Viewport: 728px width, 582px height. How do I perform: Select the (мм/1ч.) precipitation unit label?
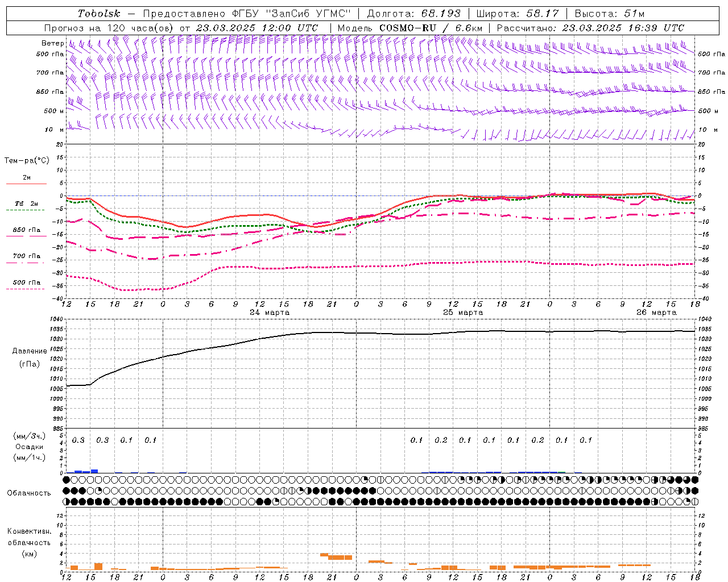pos(30,458)
